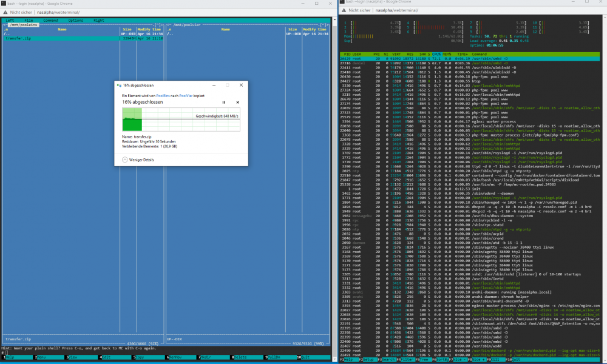This screenshot has height=364, width=607.
Task: Click the copy speed graph
Action: [x=181, y=120]
